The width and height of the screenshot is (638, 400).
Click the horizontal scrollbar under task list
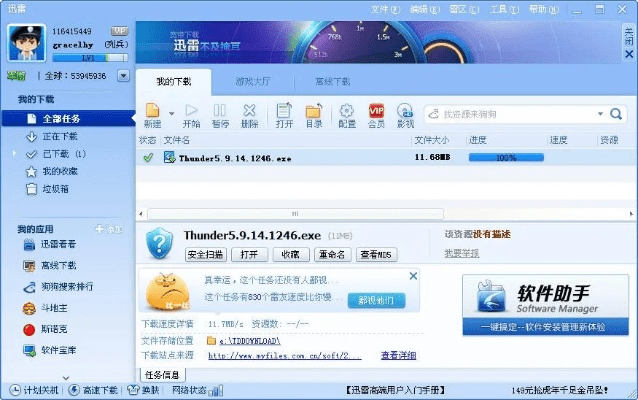pos(293,213)
